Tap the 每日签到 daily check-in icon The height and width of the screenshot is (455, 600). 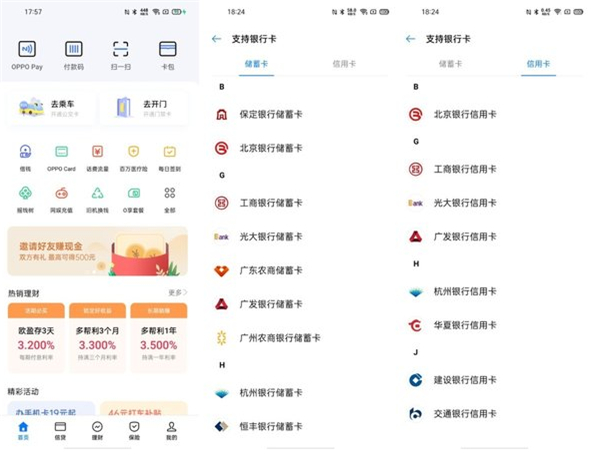[x=170, y=152]
